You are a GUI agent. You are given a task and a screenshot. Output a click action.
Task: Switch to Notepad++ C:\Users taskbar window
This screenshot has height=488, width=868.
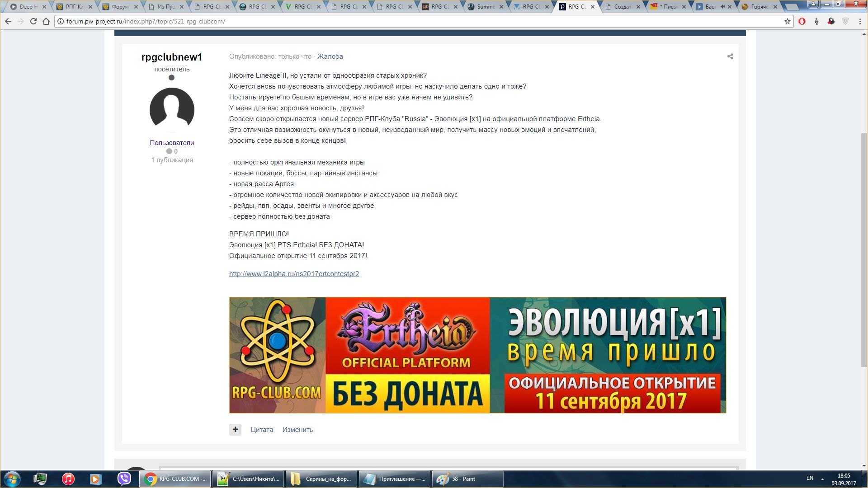(x=248, y=479)
